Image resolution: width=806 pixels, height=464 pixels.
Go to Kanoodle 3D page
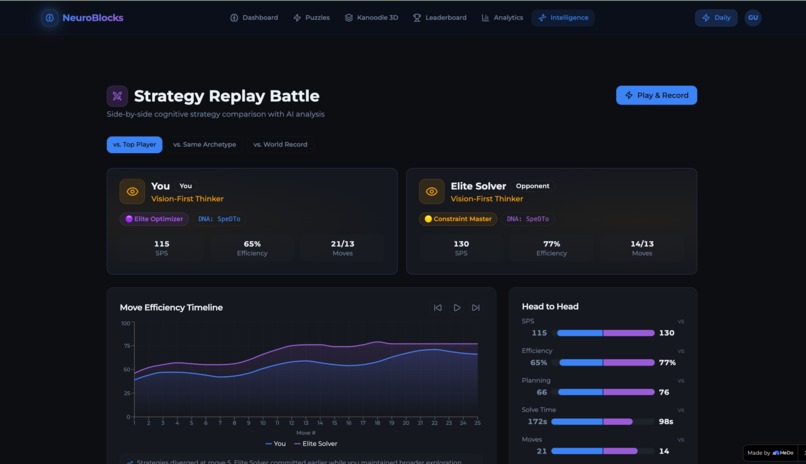[371, 18]
